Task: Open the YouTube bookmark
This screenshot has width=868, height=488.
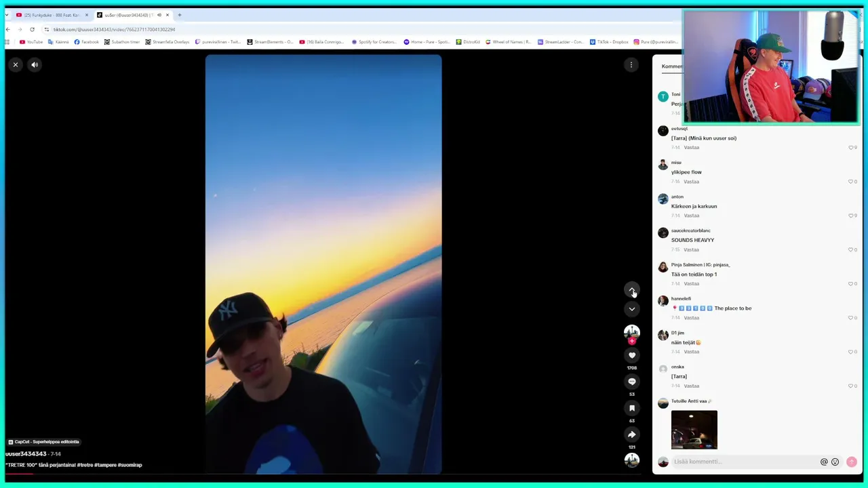Action: [31, 42]
